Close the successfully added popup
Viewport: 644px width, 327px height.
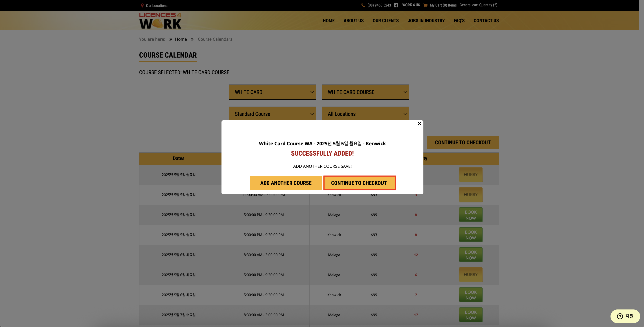[x=420, y=124]
